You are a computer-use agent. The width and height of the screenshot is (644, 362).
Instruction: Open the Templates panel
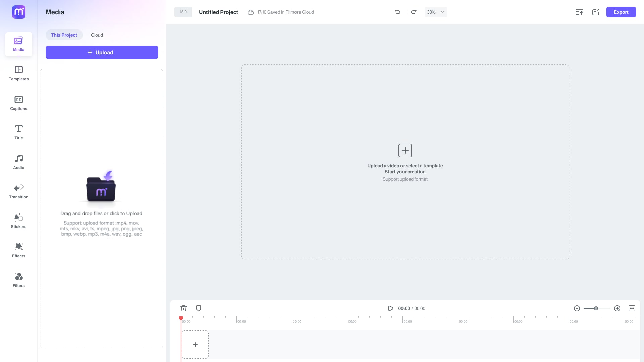point(18,73)
